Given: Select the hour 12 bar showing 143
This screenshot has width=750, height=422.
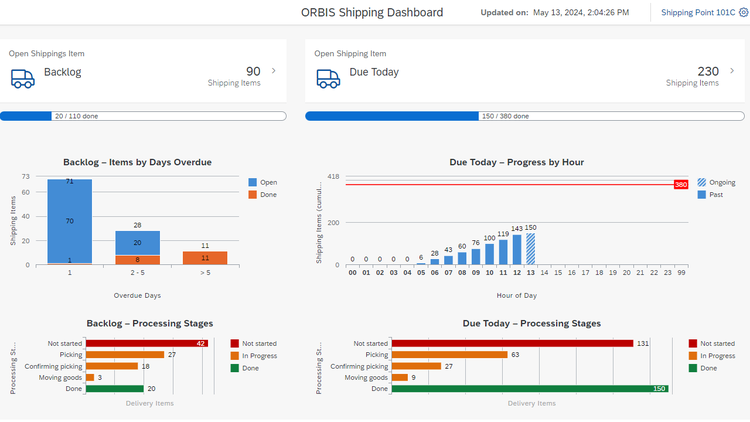Looking at the screenshot, I should [x=517, y=250].
